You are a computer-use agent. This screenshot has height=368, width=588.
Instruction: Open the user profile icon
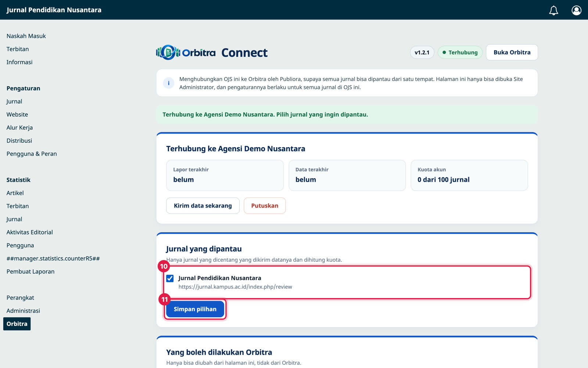tap(576, 10)
